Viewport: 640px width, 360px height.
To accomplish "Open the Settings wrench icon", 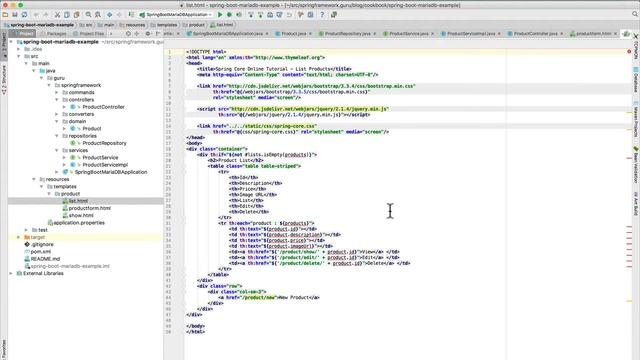I will pos(301,15).
